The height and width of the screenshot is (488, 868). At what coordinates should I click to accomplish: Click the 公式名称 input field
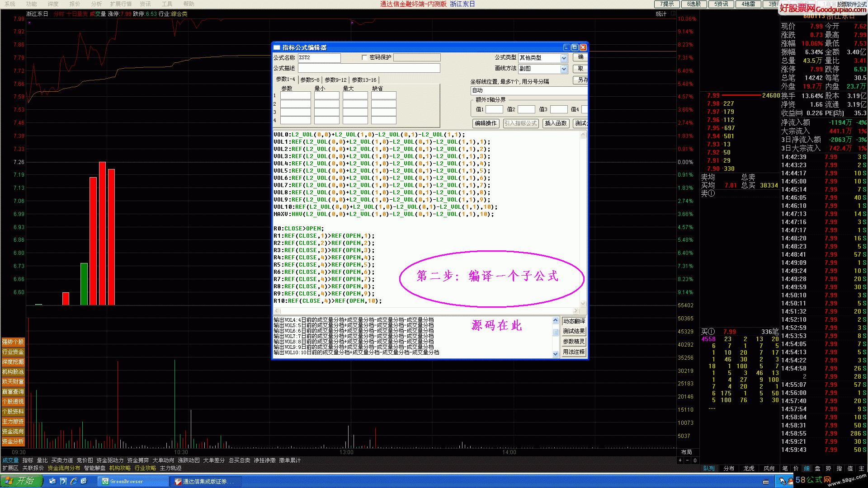coord(319,58)
